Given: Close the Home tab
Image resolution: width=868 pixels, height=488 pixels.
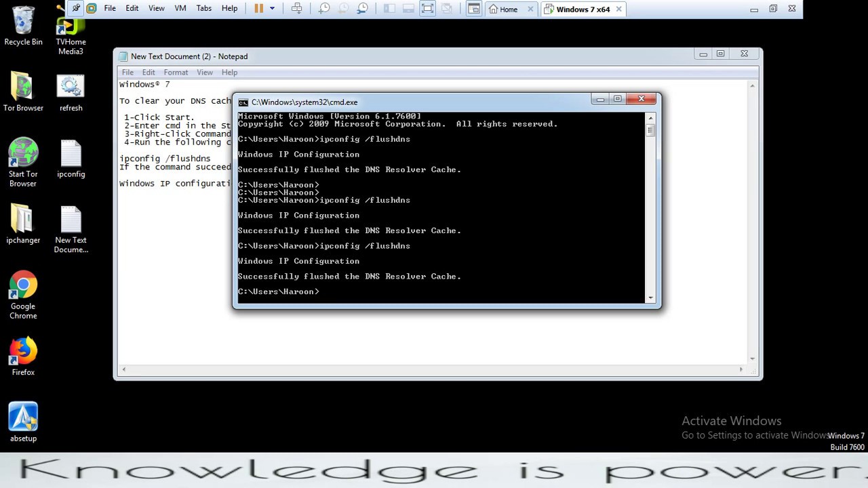Looking at the screenshot, I should (530, 9).
